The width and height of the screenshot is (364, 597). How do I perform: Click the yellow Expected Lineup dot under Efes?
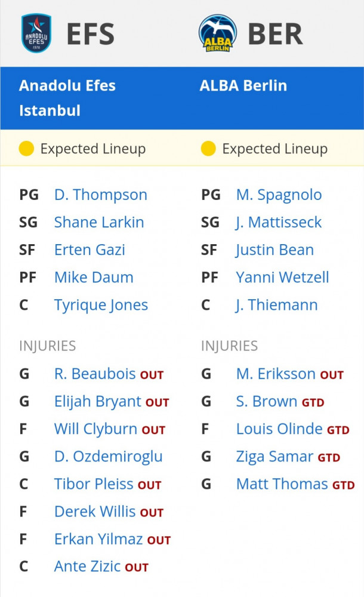click(26, 149)
